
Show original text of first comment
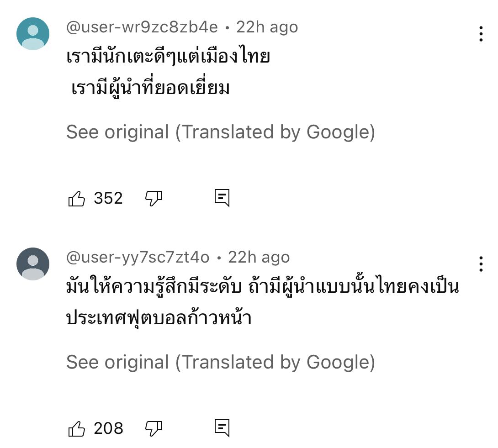coord(221,132)
